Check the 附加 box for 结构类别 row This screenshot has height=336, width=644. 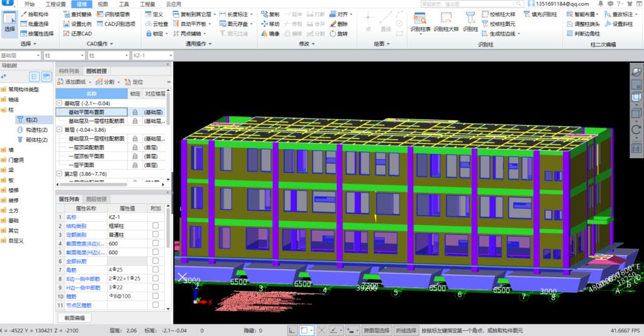coord(155,225)
